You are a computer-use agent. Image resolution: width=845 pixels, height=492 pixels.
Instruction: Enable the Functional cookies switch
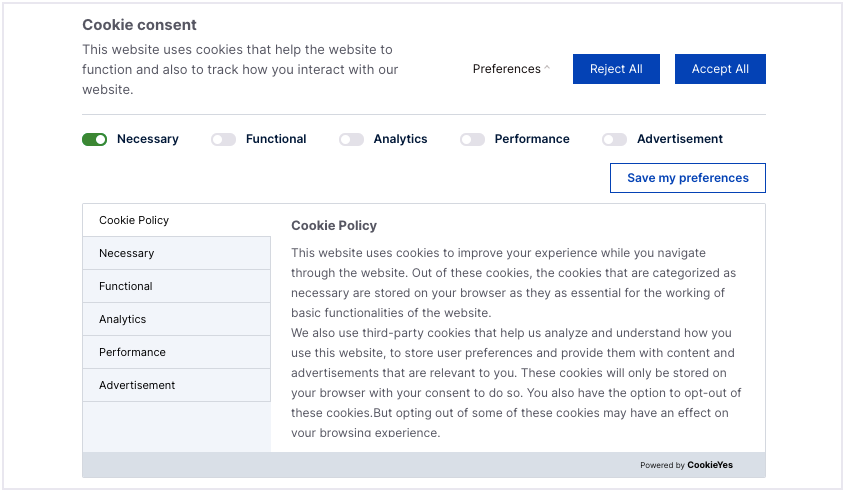click(223, 140)
